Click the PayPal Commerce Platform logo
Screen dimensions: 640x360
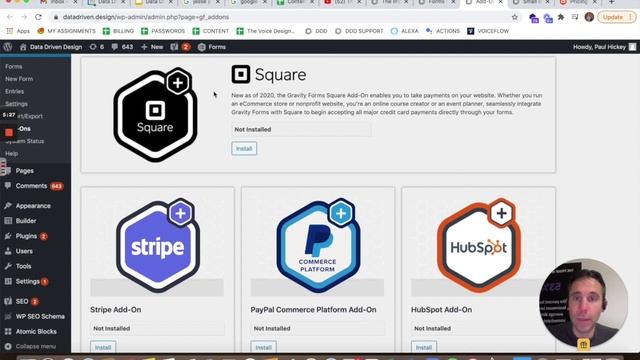click(x=318, y=246)
